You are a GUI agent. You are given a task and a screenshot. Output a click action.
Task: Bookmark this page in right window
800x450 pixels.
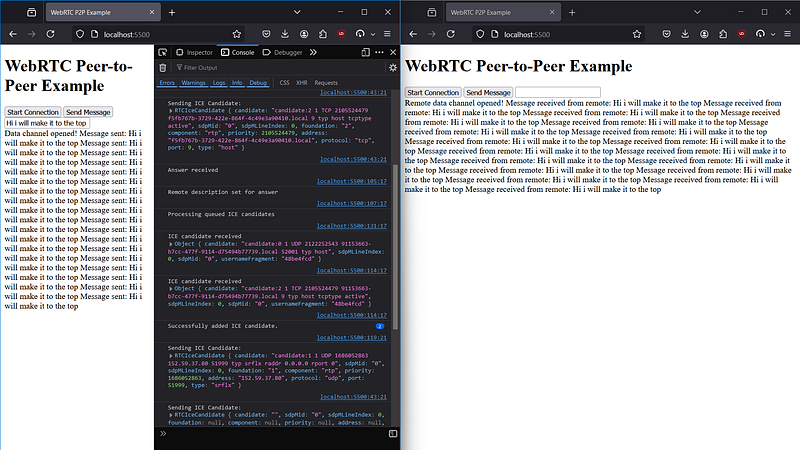pos(637,34)
